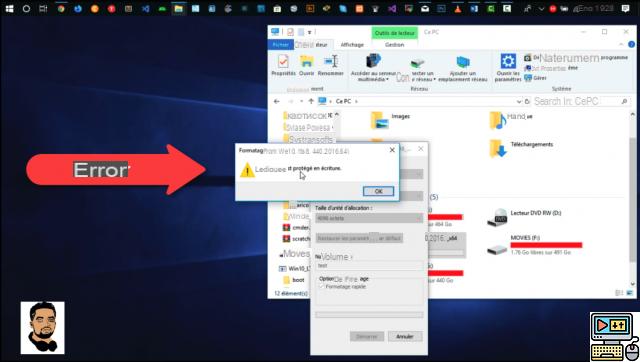This screenshot has width=640, height=362.
Task: Click the Renommer ribbon icon
Action: pos(331,65)
